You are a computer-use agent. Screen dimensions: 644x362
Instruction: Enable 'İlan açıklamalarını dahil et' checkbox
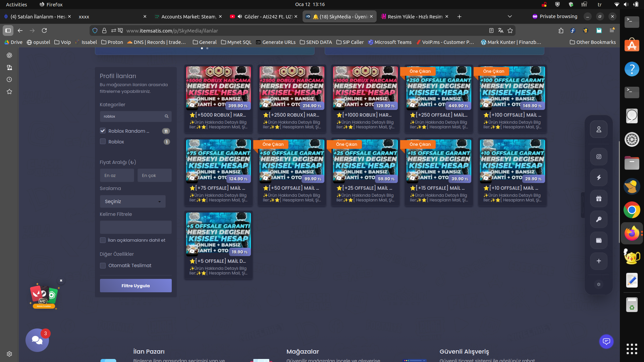pos(103,240)
